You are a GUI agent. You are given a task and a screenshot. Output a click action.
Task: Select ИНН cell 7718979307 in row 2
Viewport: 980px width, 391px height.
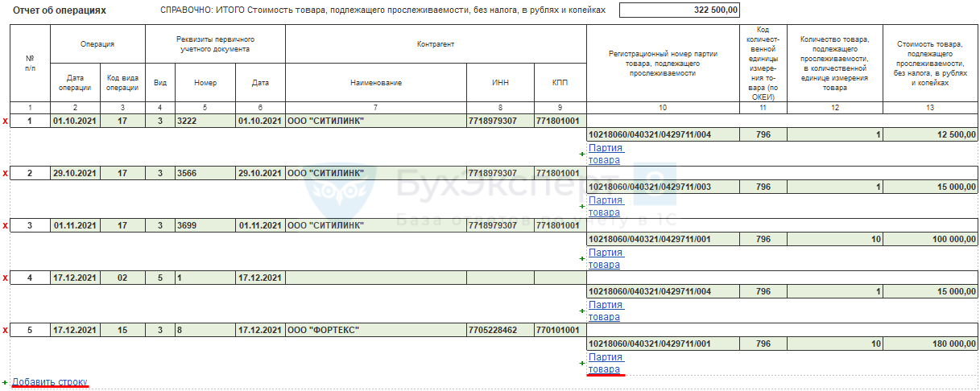[x=500, y=173]
